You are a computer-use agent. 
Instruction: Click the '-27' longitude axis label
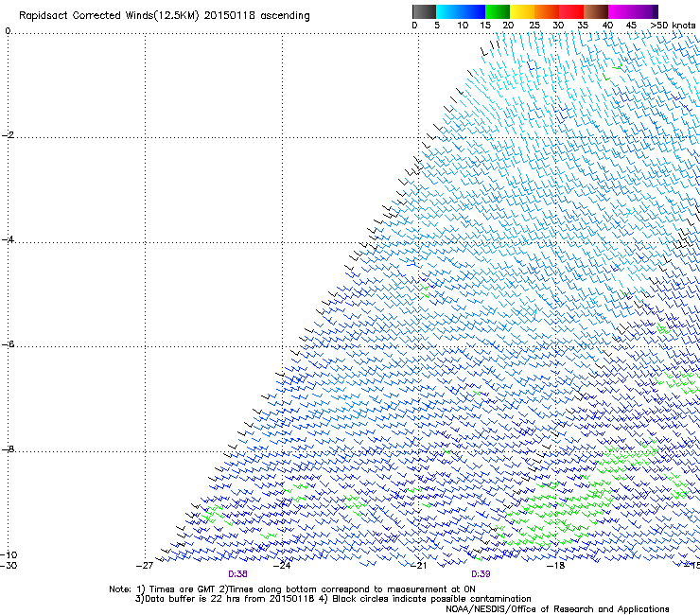145,566
